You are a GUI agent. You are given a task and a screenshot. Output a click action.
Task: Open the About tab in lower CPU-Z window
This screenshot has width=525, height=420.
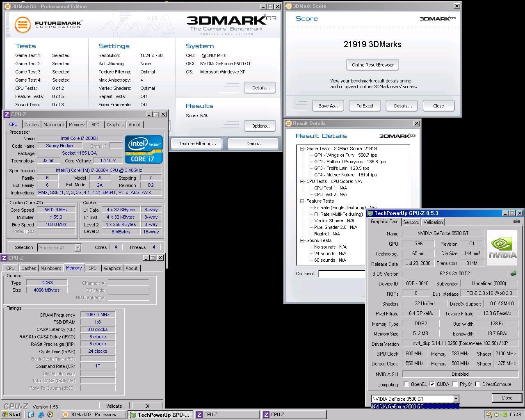pos(132,268)
